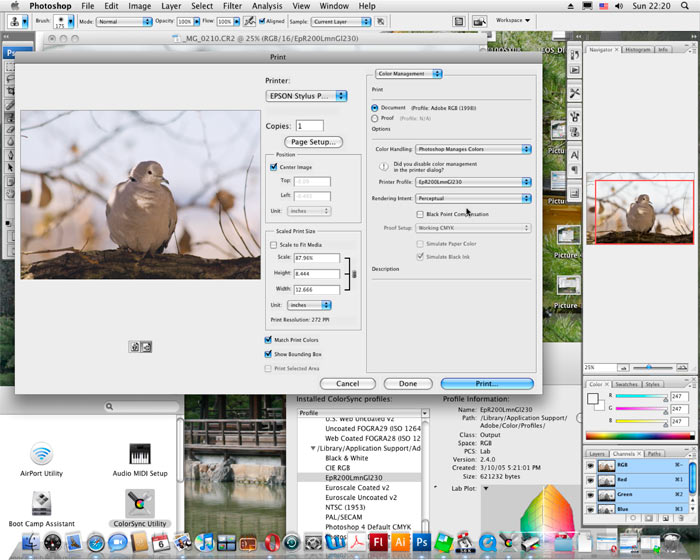
Task: Select the Eraser tool in toolbox
Action: [9, 130]
